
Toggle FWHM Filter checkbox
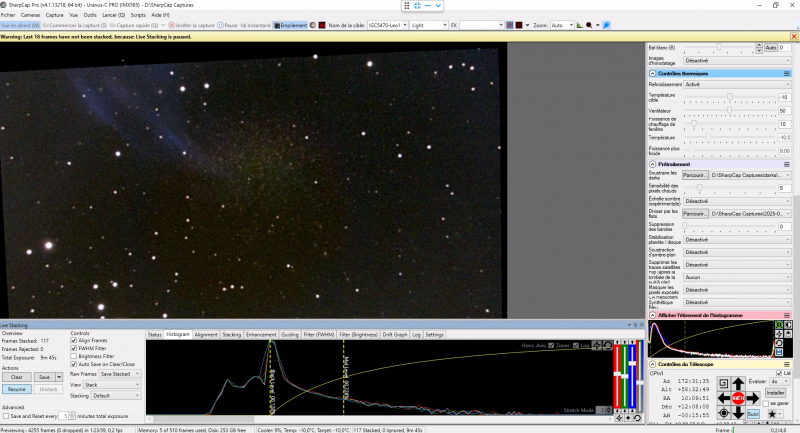(73, 348)
